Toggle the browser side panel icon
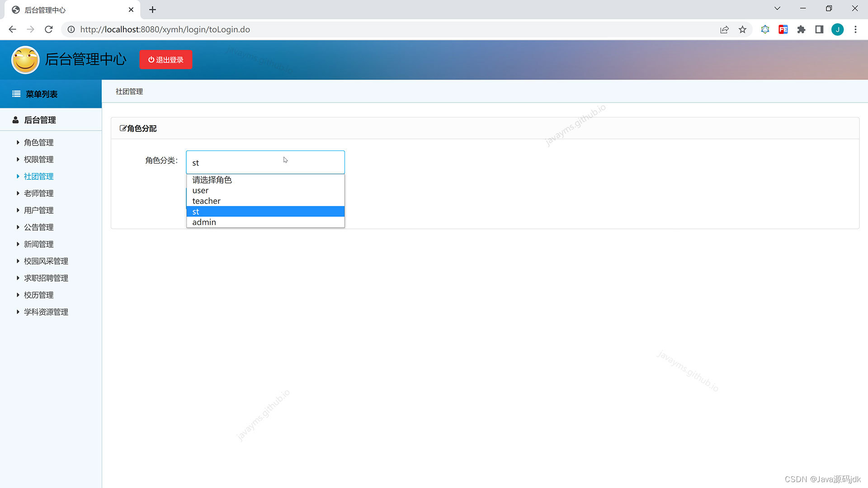Screen dimensions: 868x488 819,29
